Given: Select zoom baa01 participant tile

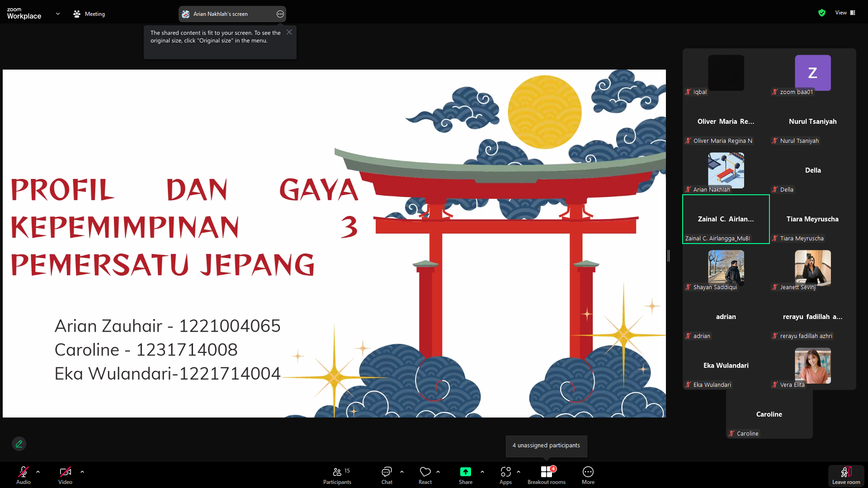Looking at the screenshot, I should (813, 72).
